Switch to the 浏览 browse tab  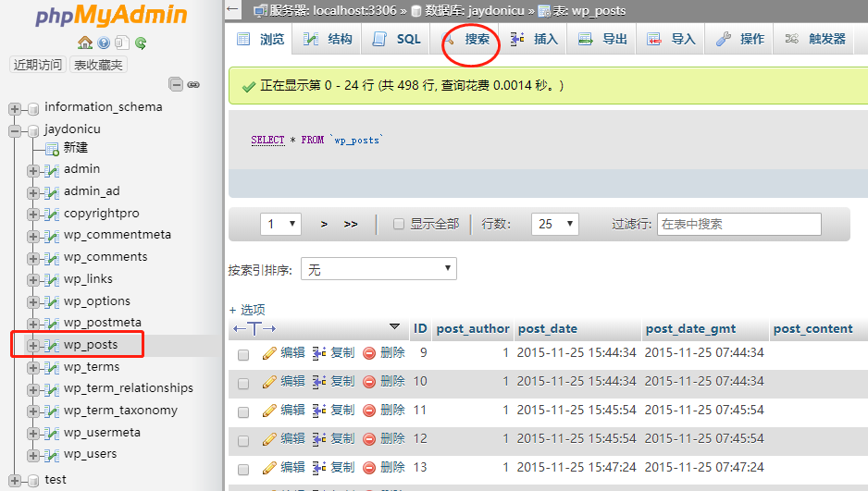click(260, 39)
